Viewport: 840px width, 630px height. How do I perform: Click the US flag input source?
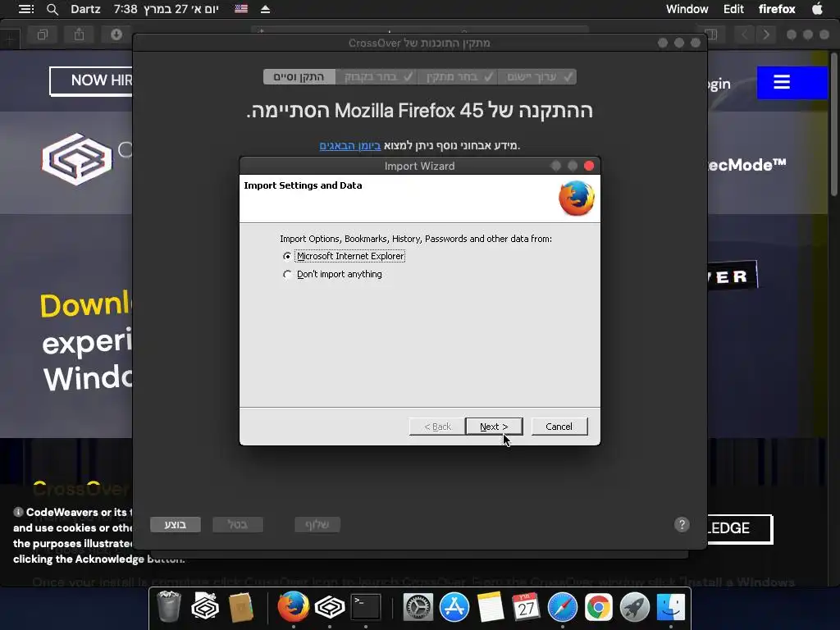tap(241, 8)
